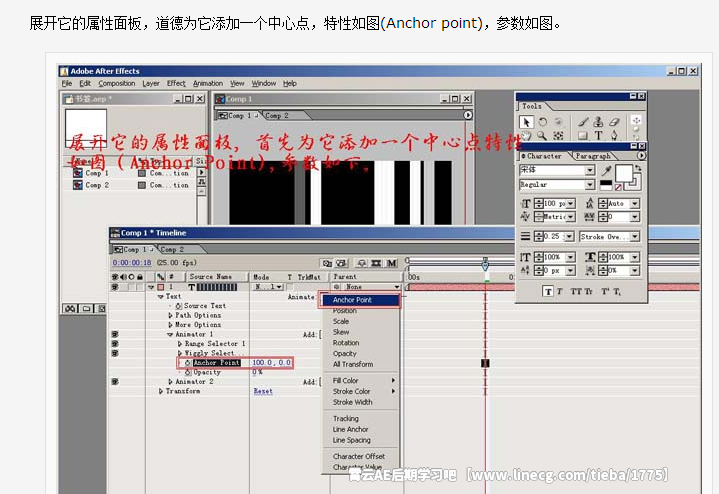Toggle eye for Animator 1
The height and width of the screenshot is (494, 719).
pyautogui.click(x=115, y=334)
